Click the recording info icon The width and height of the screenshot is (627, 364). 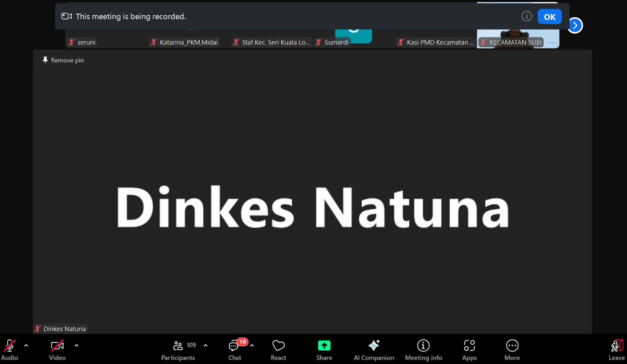pyautogui.click(x=526, y=16)
